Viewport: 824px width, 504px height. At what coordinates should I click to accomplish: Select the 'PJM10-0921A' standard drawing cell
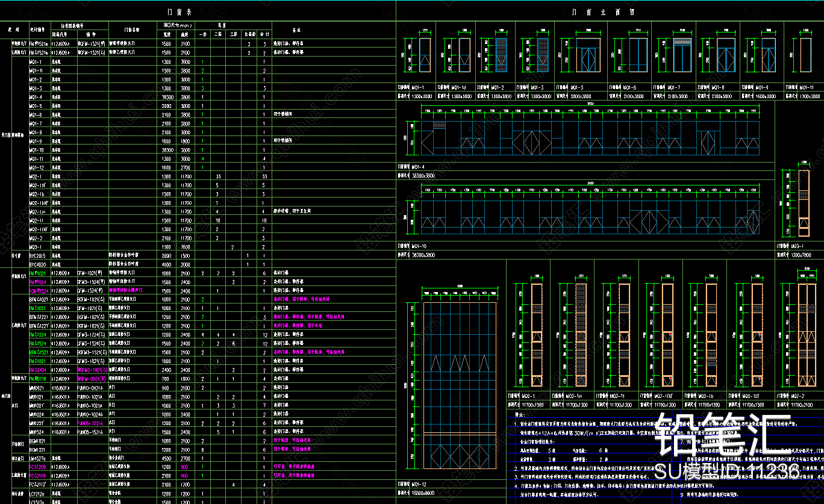(x=90, y=388)
